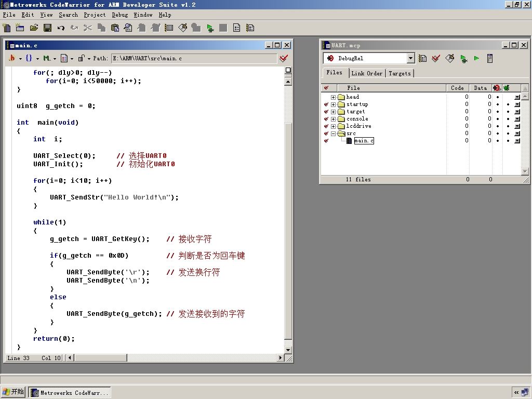This screenshot has width=532, height=399.
Task: Toggle touch checkmark for src group
Action: 326,134
